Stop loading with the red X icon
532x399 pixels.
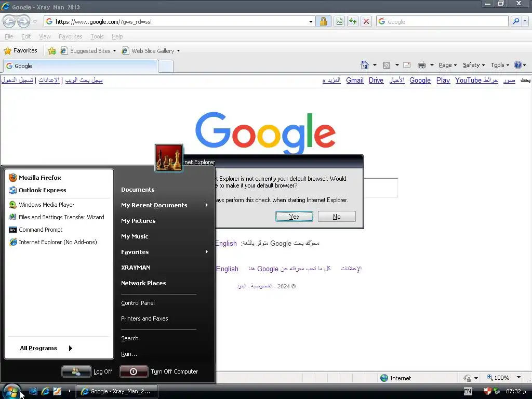pyautogui.click(x=366, y=22)
